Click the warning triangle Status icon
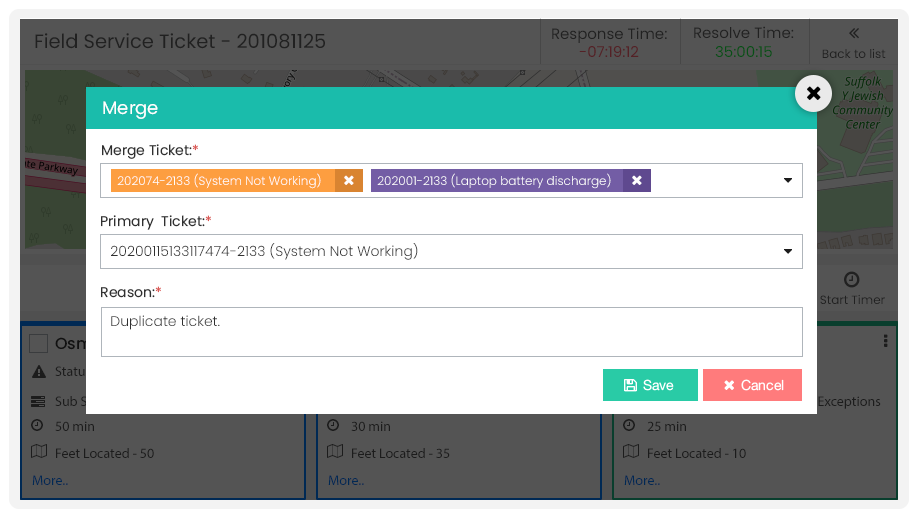This screenshot has width=918, height=518. tap(39, 372)
